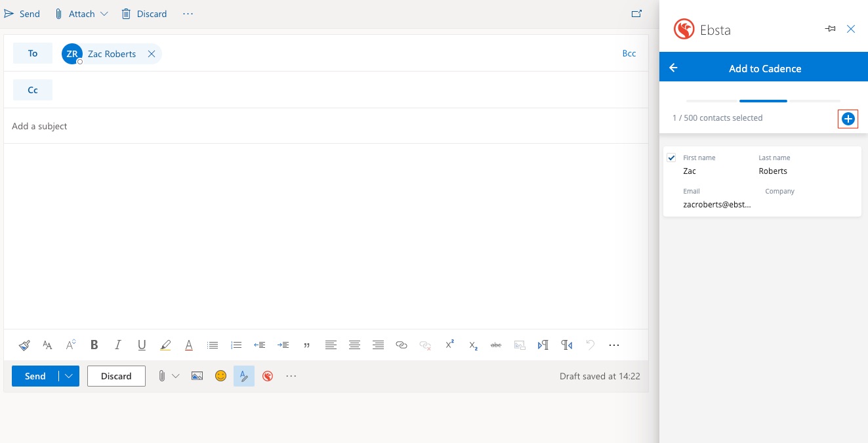The image size is (868, 443).
Task: Remove Zac Roberts from recipients
Action: coord(152,54)
